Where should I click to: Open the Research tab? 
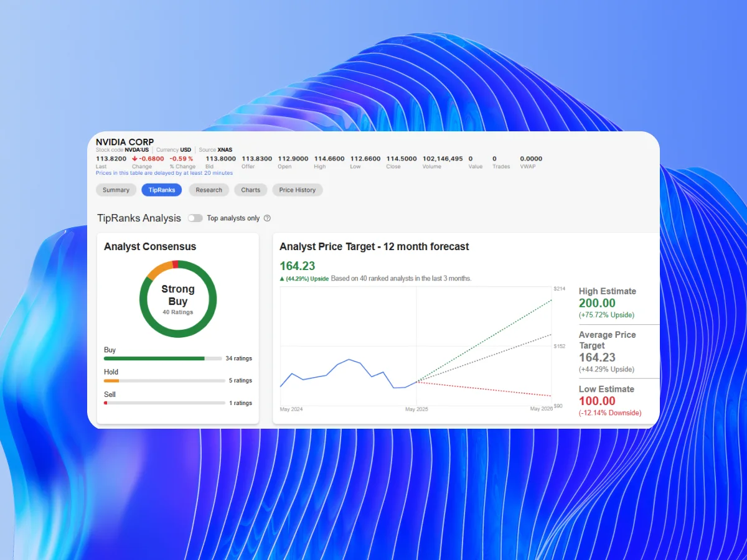click(x=209, y=190)
